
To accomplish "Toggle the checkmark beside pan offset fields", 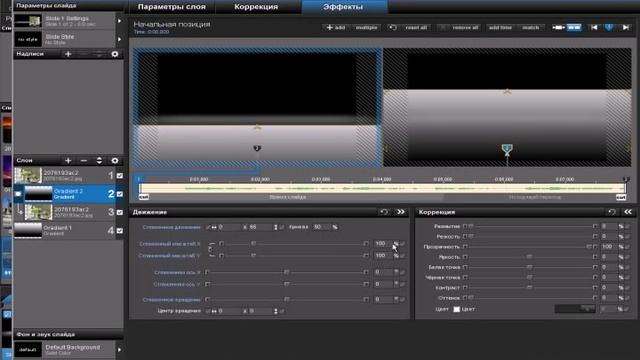I will pyautogui.click(x=282, y=227).
